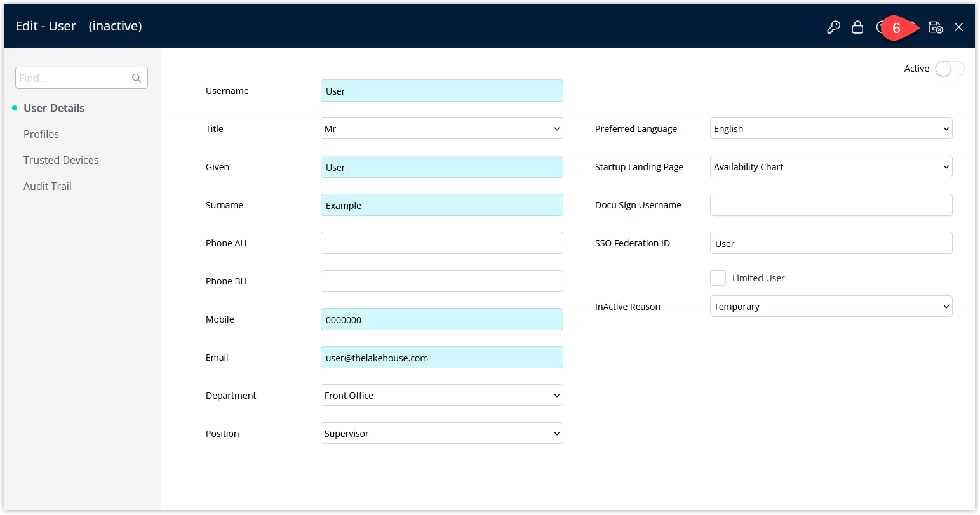The width and height of the screenshot is (980, 515).
Task: Click the save and exit disk icon
Action: [936, 27]
